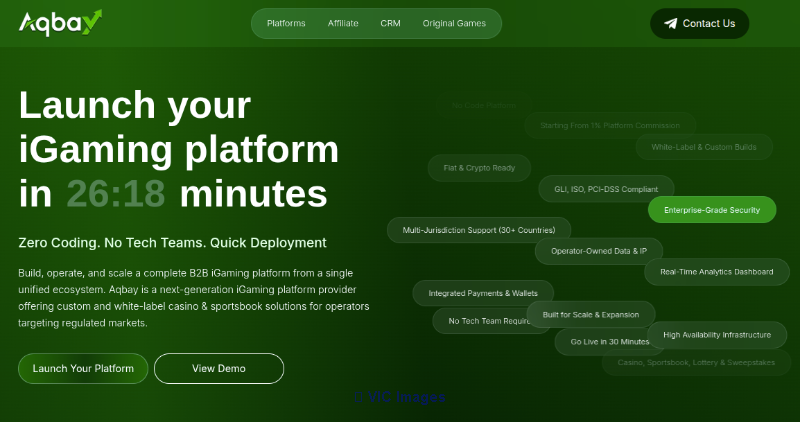Screen dimensions: 800x422
Task: Click the paragraph starting Build, operate, and scale
Action: [194, 298]
